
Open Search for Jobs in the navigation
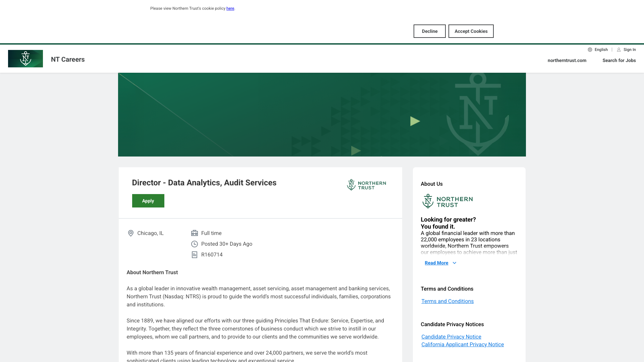click(619, 60)
